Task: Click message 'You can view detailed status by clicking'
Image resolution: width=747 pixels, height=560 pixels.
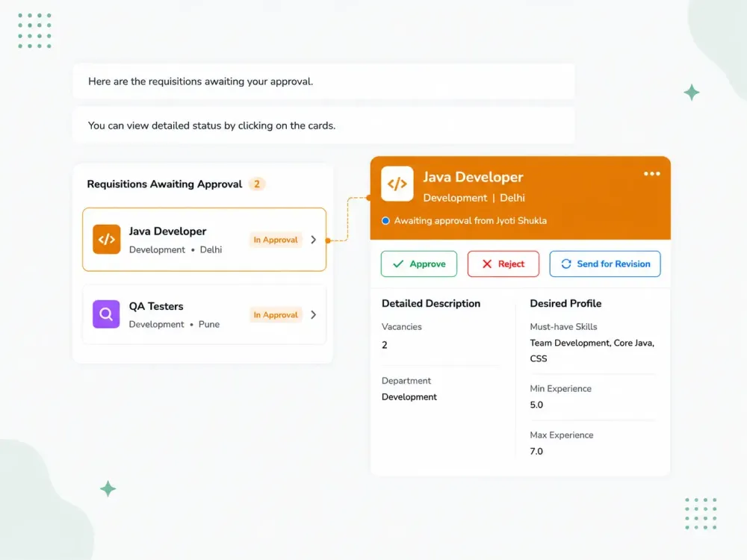Action: click(x=211, y=125)
